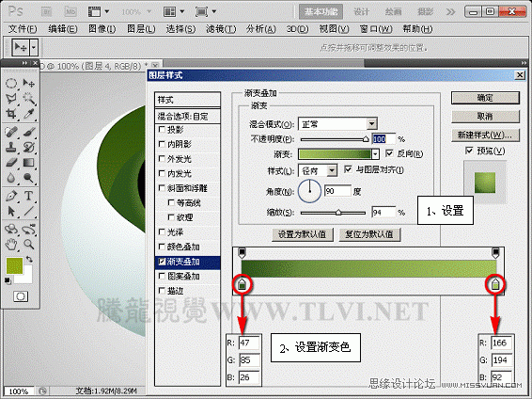Click 新建样式(W) new style button
Viewport: 532px width, 399px height.
[485, 136]
